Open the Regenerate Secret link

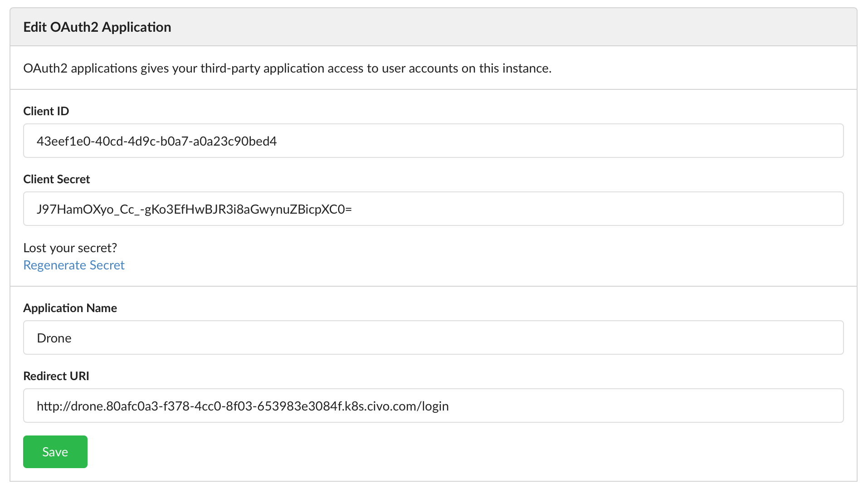click(74, 265)
